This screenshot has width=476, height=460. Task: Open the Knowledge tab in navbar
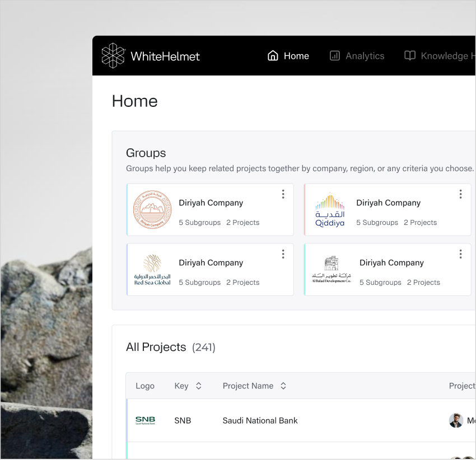[440, 56]
